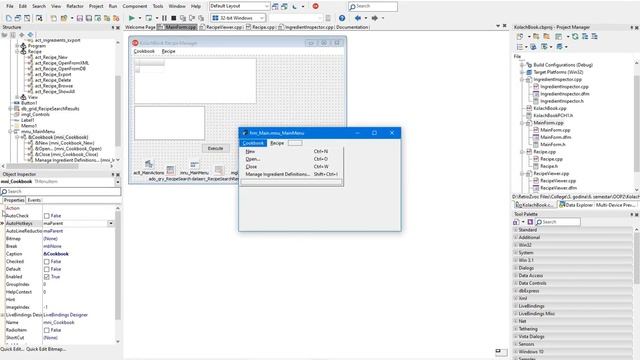640x360 pixels.
Task: Click the Build Configurations gear icon
Action: coord(529,64)
